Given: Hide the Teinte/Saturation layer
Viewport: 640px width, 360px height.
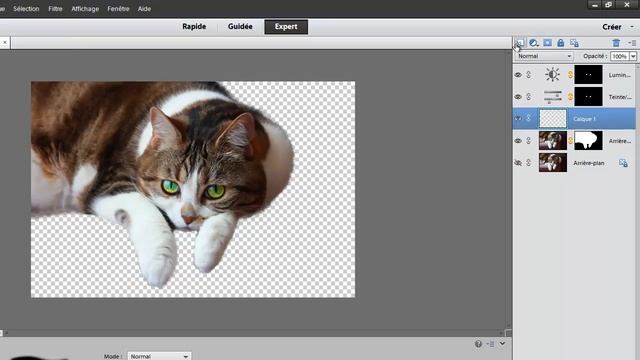Looking at the screenshot, I should [x=518, y=97].
